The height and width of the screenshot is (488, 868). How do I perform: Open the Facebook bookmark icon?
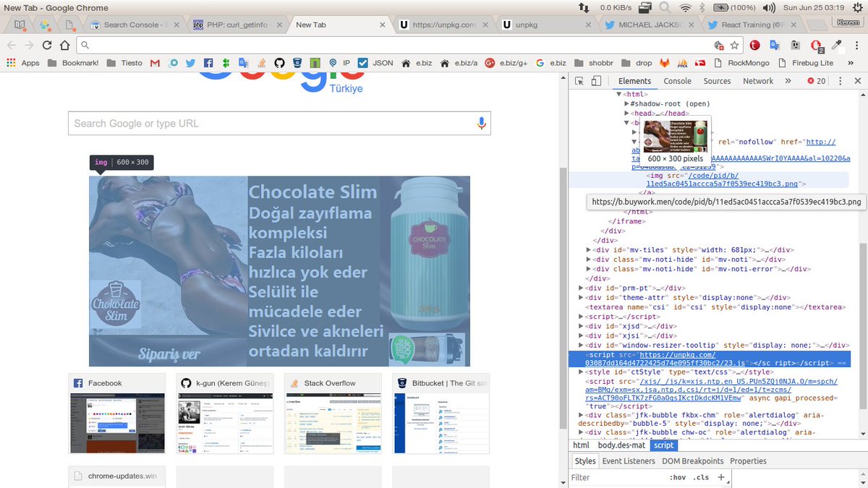(208, 63)
